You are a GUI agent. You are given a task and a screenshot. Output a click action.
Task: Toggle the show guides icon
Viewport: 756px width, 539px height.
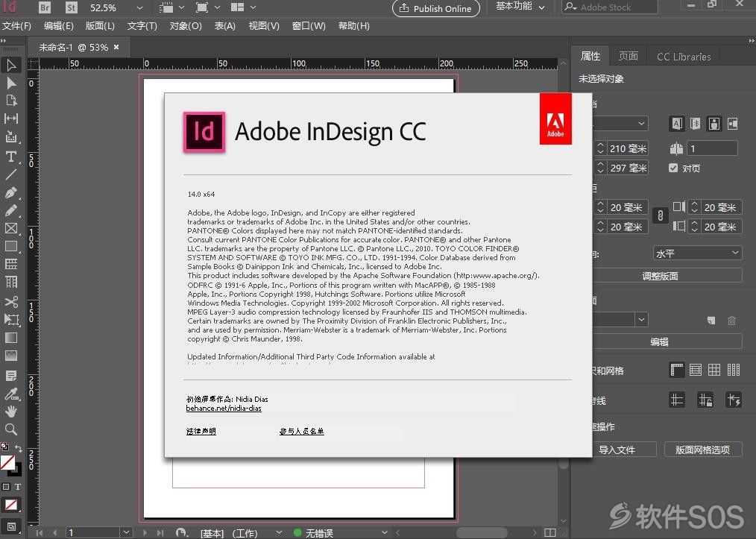(677, 400)
